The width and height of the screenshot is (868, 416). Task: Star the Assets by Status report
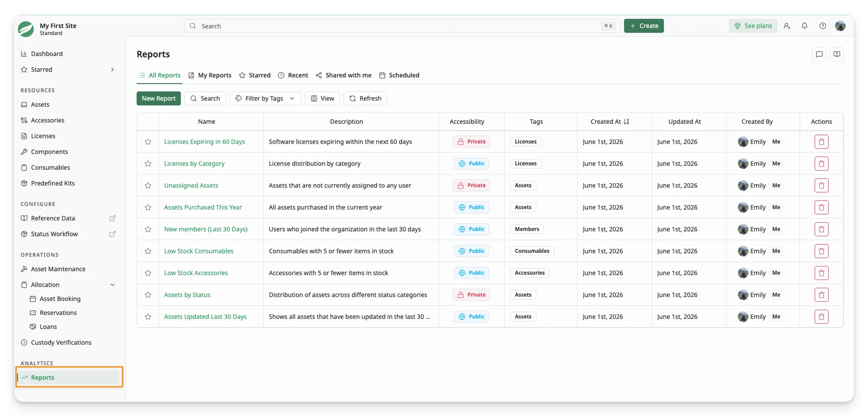click(148, 295)
